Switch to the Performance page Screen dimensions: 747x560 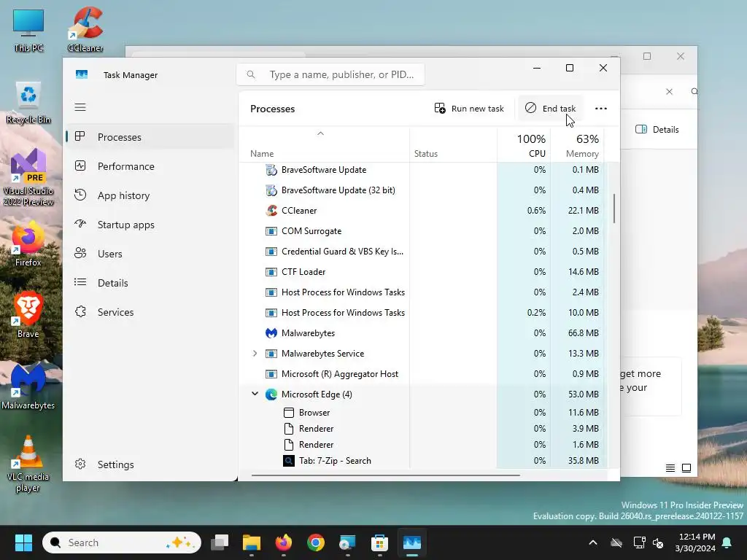pos(149,166)
